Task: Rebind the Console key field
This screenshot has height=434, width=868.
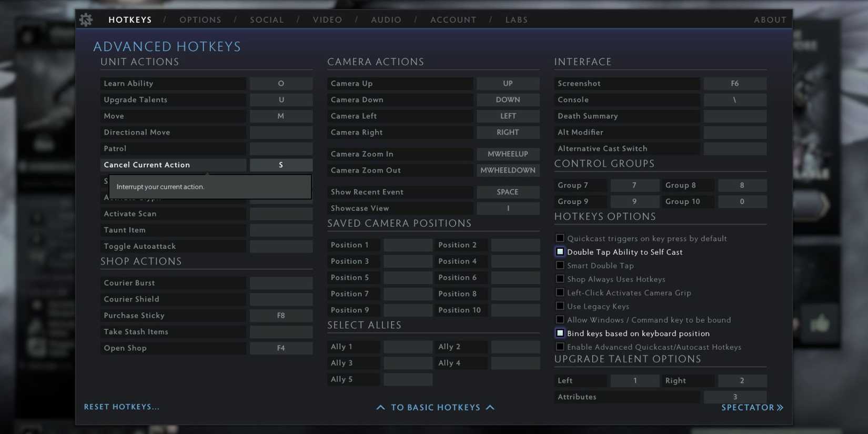Action: point(735,99)
